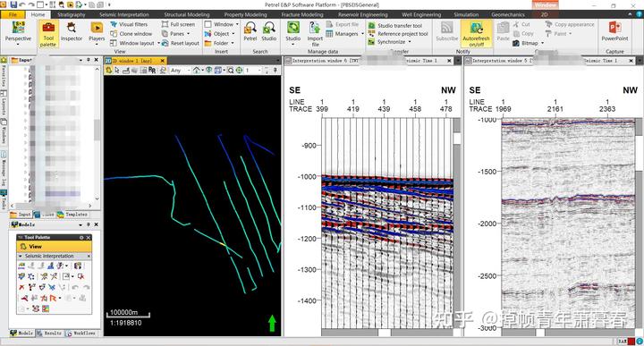Close the 2D window tab
The width and height of the screenshot is (644, 346).
click(162, 60)
